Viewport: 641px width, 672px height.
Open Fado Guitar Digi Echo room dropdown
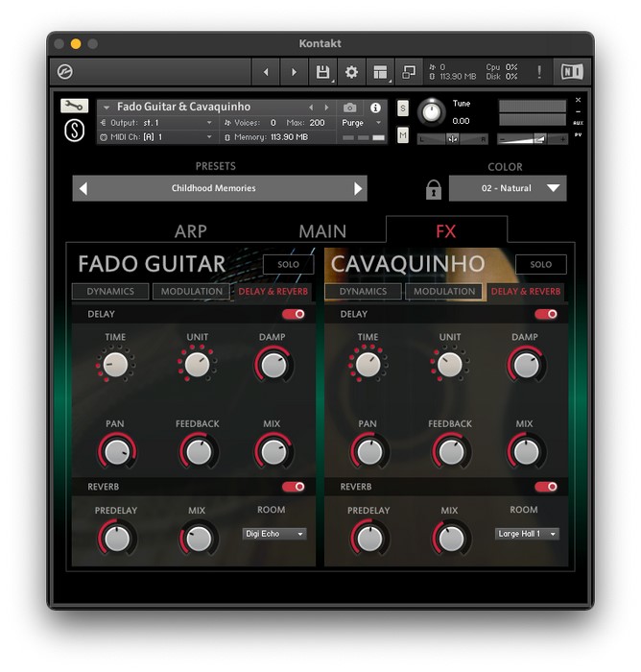[x=274, y=534]
